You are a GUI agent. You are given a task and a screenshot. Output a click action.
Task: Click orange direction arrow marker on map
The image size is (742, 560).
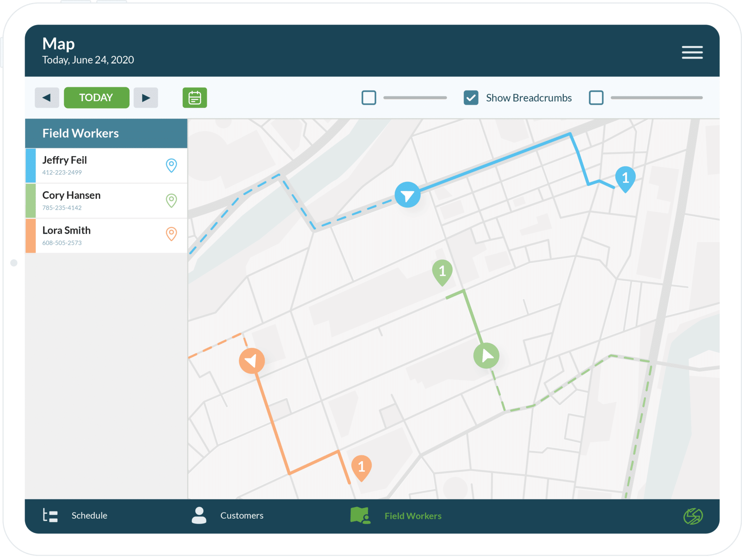click(x=252, y=361)
